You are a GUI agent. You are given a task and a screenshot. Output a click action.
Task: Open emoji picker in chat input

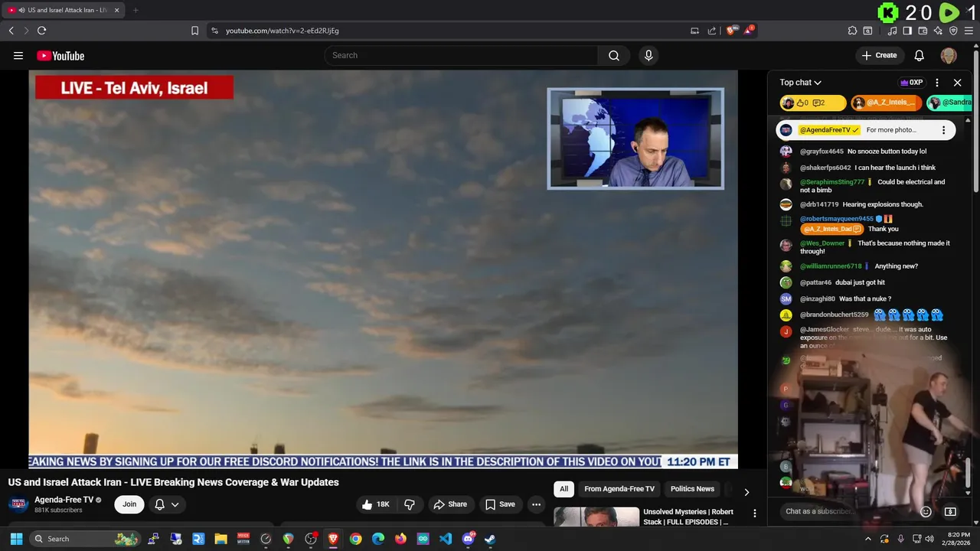pyautogui.click(x=926, y=511)
